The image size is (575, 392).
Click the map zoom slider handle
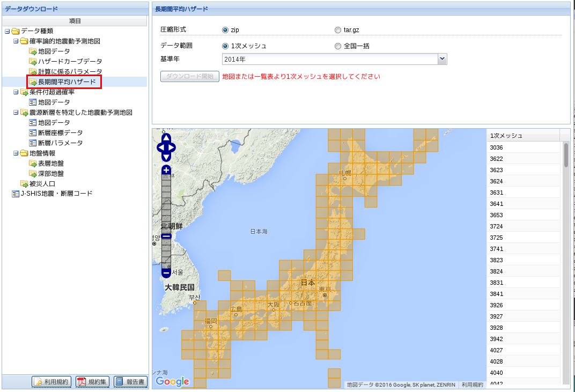click(166, 236)
